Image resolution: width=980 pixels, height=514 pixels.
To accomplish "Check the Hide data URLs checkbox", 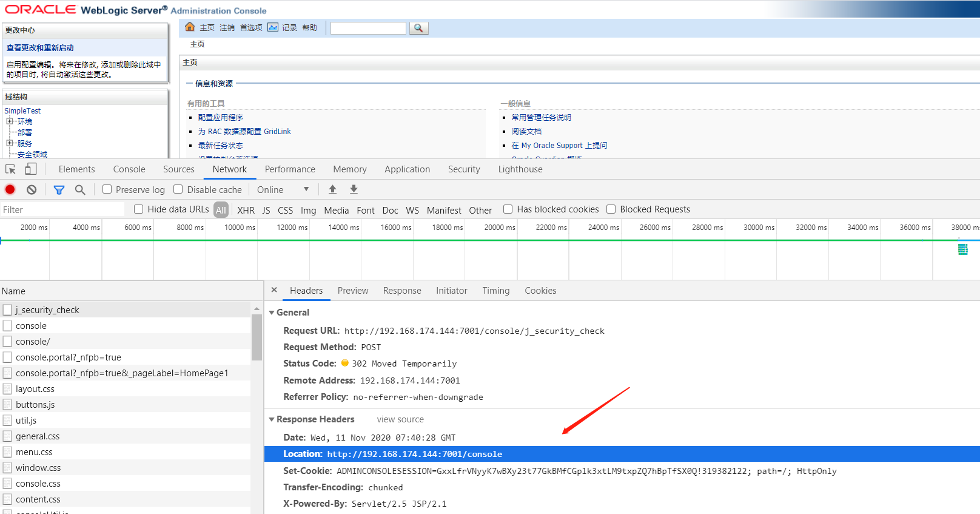I will click(x=139, y=209).
